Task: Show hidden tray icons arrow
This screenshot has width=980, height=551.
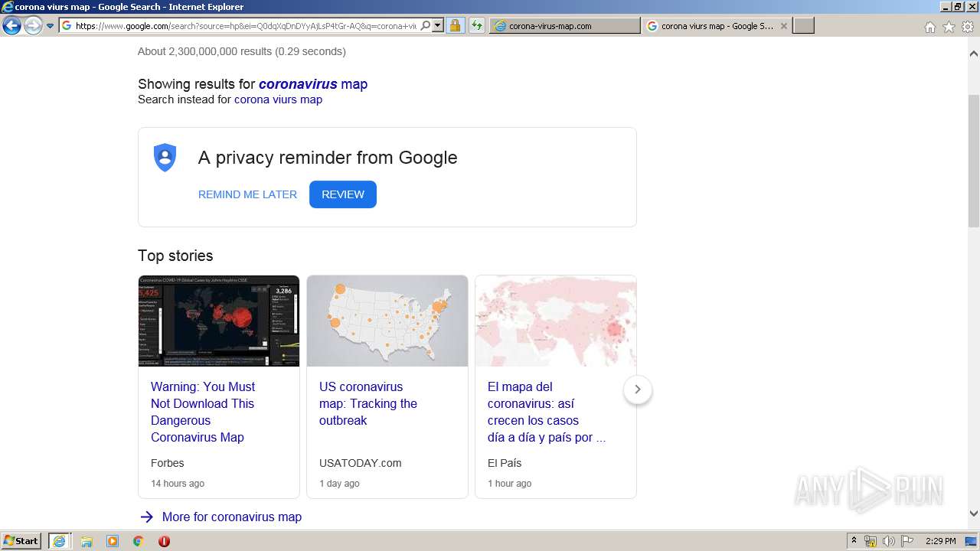Action: pyautogui.click(x=854, y=541)
